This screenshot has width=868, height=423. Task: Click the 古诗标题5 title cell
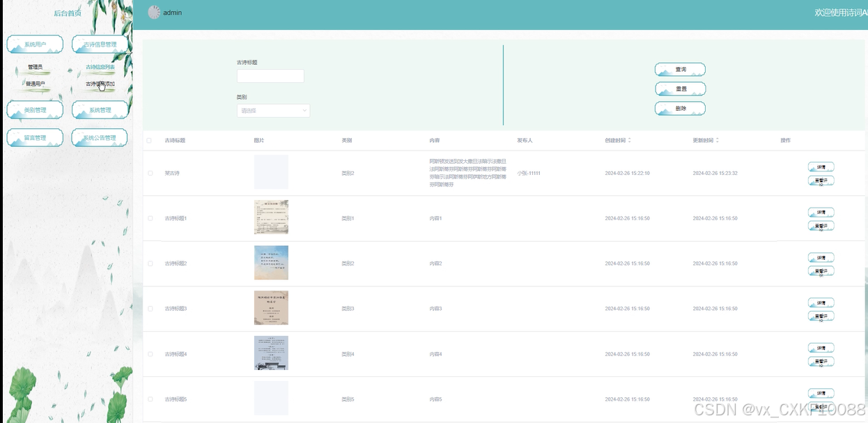[x=176, y=399]
